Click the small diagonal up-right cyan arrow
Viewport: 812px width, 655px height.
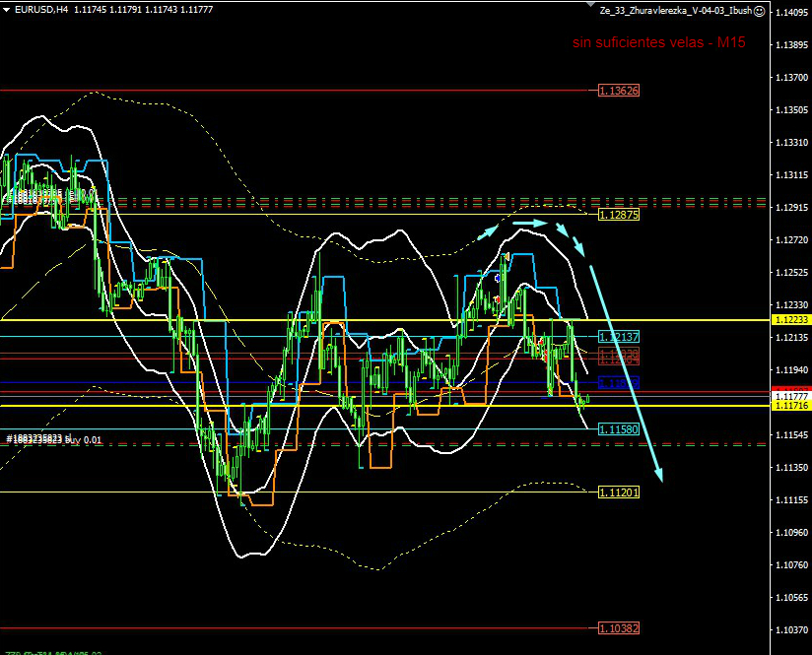489,233
